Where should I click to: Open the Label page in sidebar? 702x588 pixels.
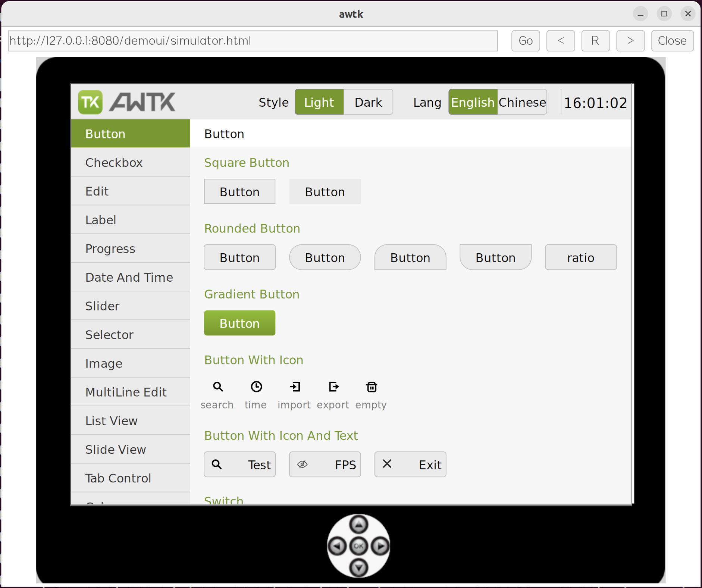[131, 220]
